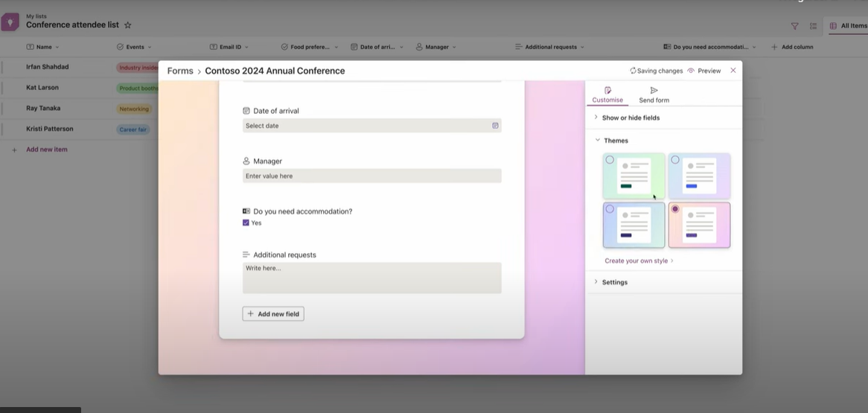This screenshot has height=413, width=868.
Task: Click the Add column button
Action: pyautogui.click(x=792, y=47)
